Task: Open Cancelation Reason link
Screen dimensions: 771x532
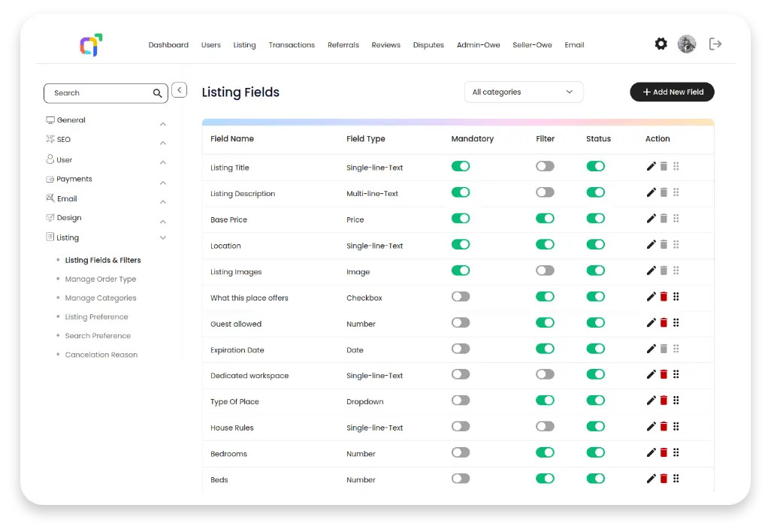Action: 101,355
